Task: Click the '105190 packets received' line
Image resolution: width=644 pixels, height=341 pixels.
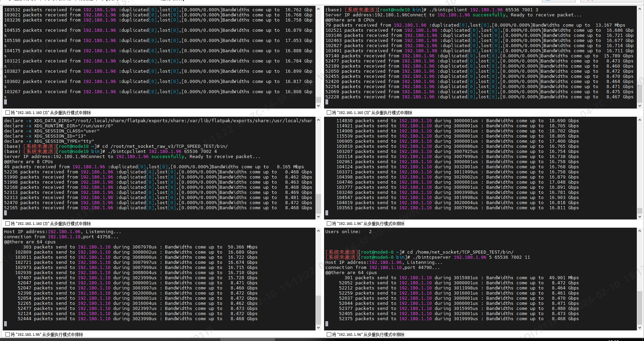Action: (158, 41)
